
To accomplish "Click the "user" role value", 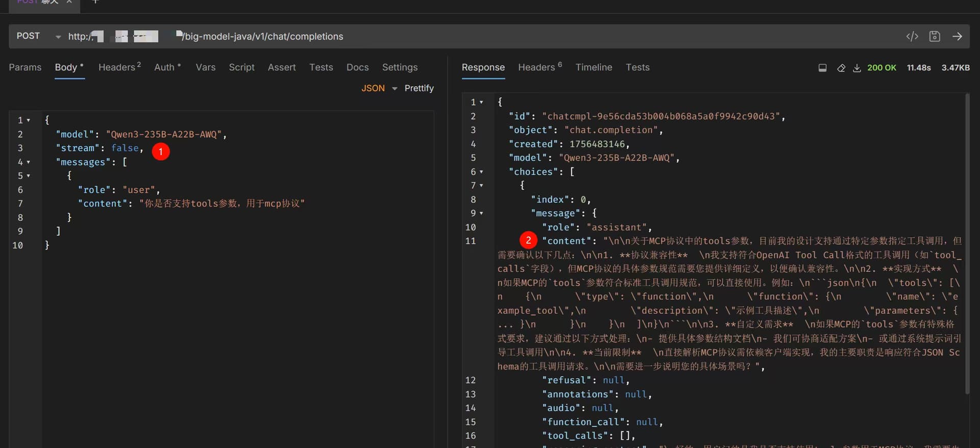I will (139, 190).
